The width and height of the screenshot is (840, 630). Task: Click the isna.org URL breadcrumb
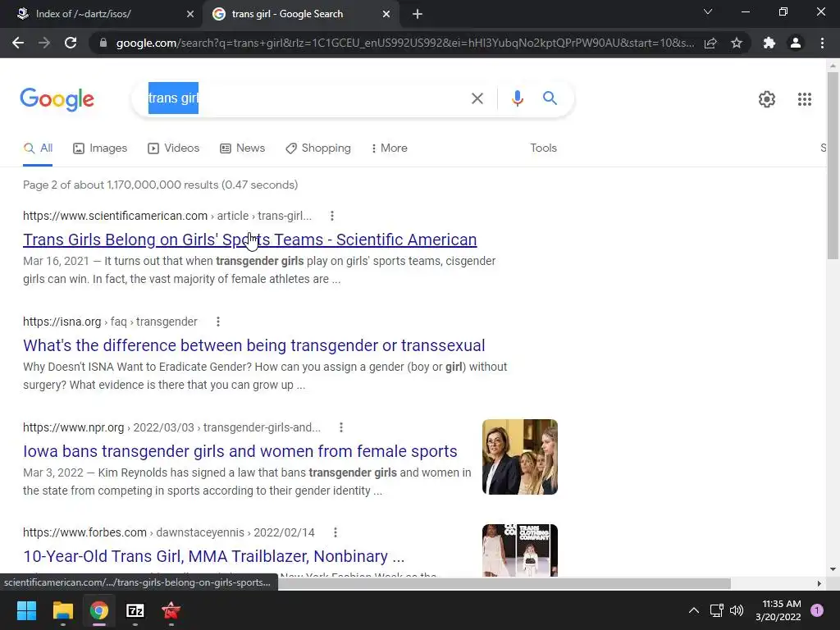coord(111,322)
